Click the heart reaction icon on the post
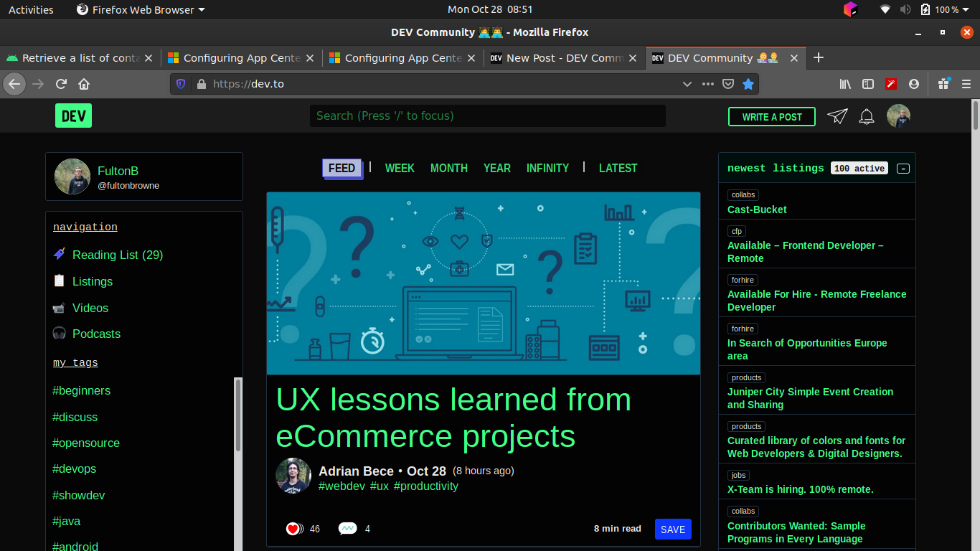The width and height of the screenshot is (980, 551). [293, 529]
